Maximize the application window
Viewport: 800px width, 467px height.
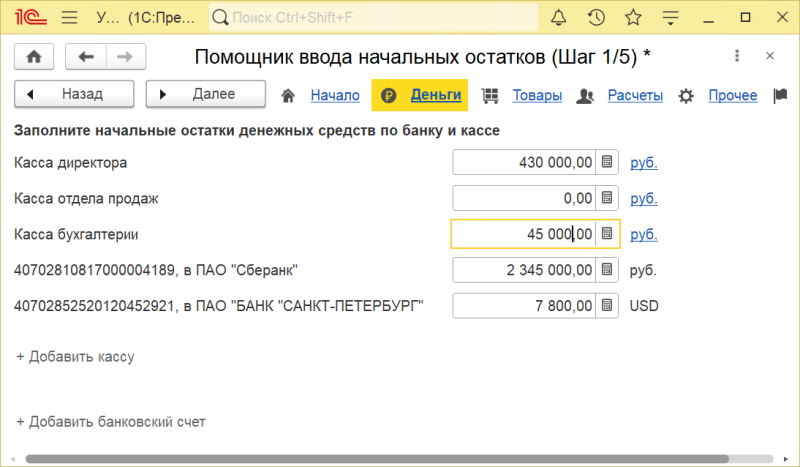click(745, 18)
